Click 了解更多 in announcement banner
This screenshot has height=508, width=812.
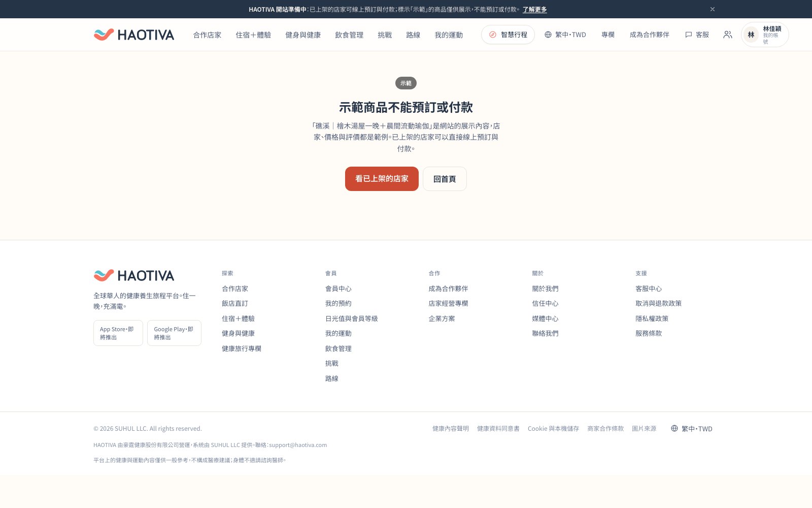(x=535, y=9)
